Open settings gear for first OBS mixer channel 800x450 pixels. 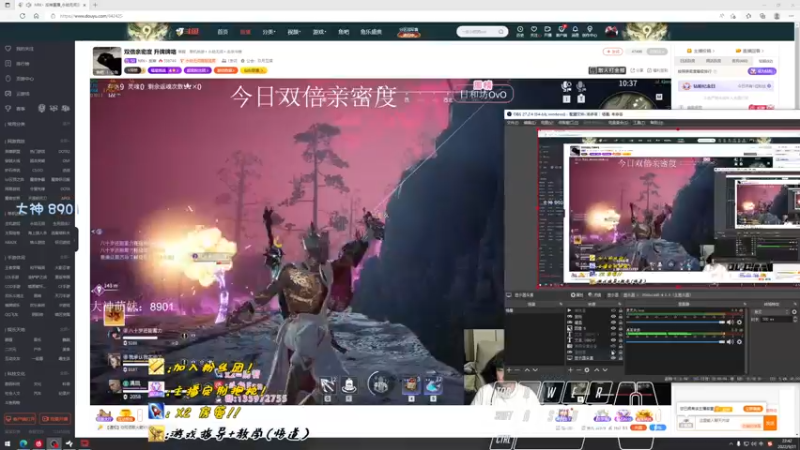pos(739,322)
